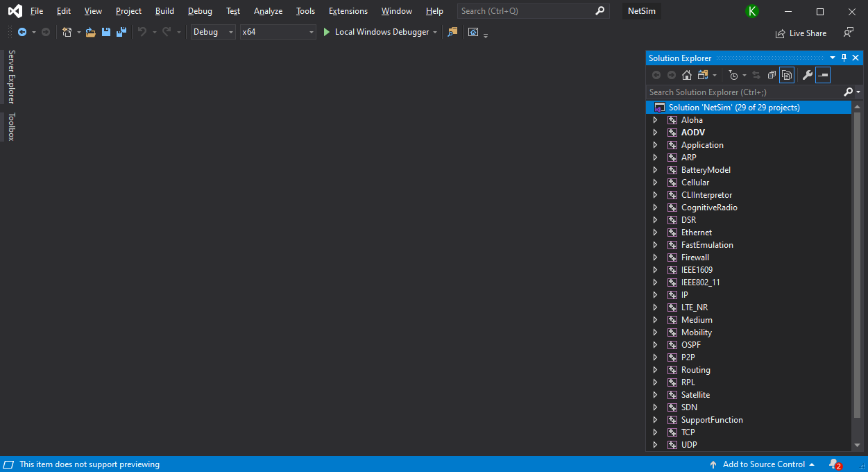Open the Analyze menu
This screenshot has width=868, height=472.
click(268, 11)
